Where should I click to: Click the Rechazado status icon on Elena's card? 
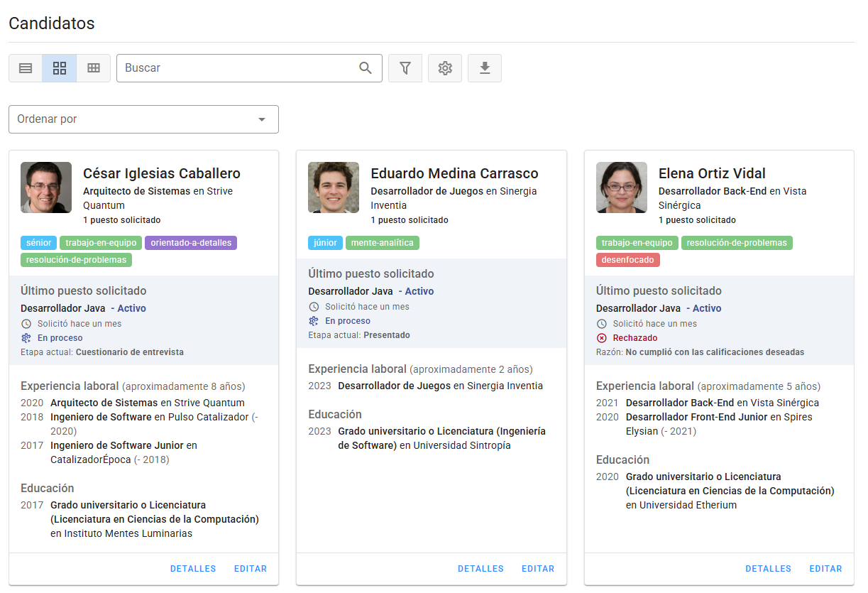602,338
